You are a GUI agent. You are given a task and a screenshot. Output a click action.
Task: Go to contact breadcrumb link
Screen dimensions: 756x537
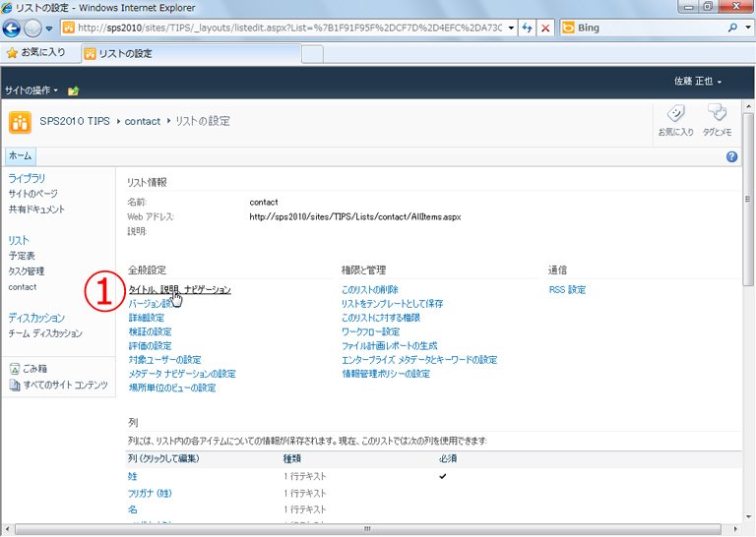tap(142, 121)
